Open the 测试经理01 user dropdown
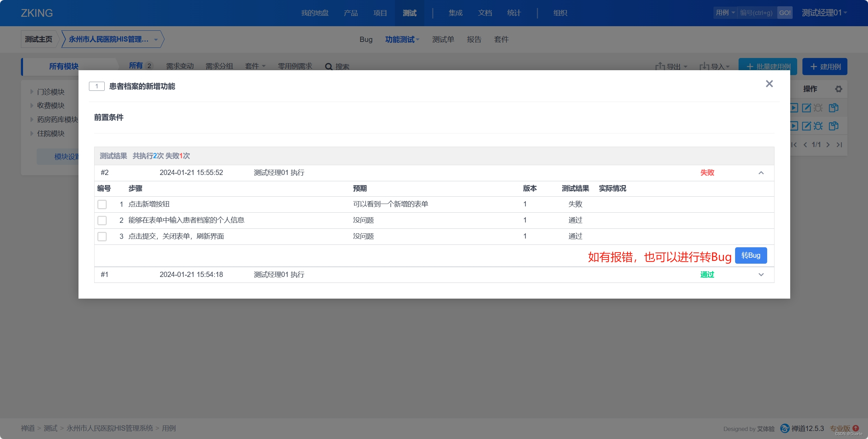The width and height of the screenshot is (868, 439). (x=824, y=13)
